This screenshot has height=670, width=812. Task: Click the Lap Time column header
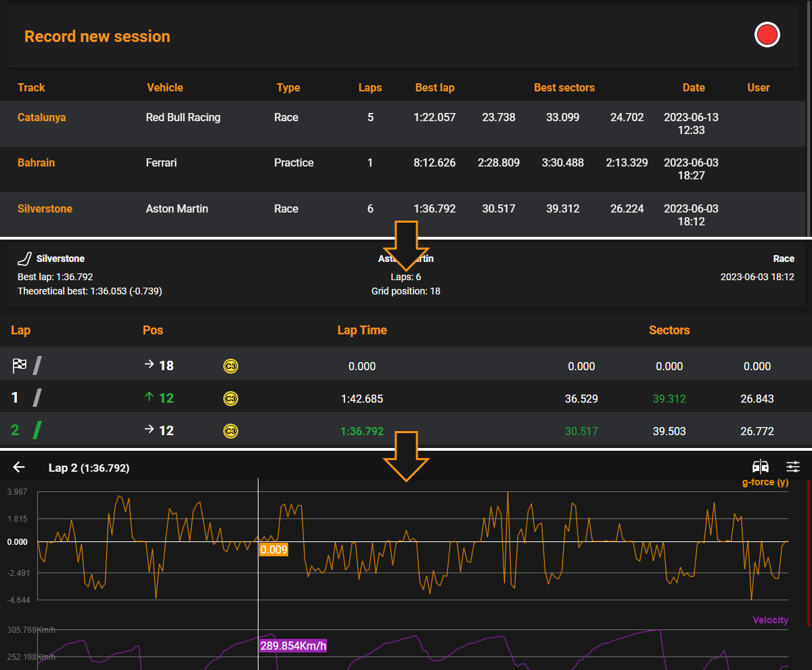click(362, 330)
